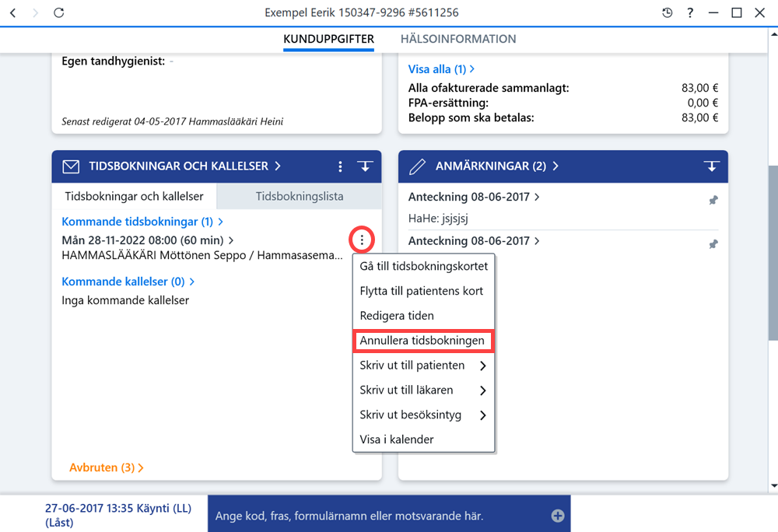
Task: Choose Flytta till patientens kort
Action: [x=424, y=291]
